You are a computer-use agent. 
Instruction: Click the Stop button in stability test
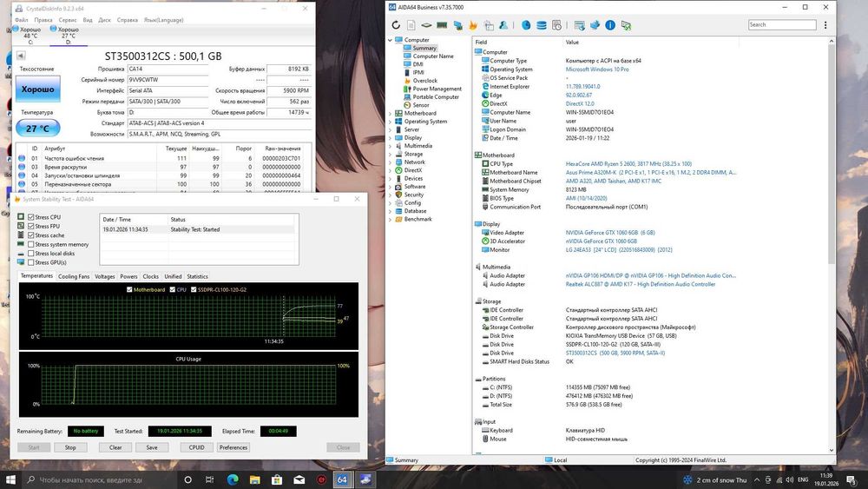click(x=70, y=447)
